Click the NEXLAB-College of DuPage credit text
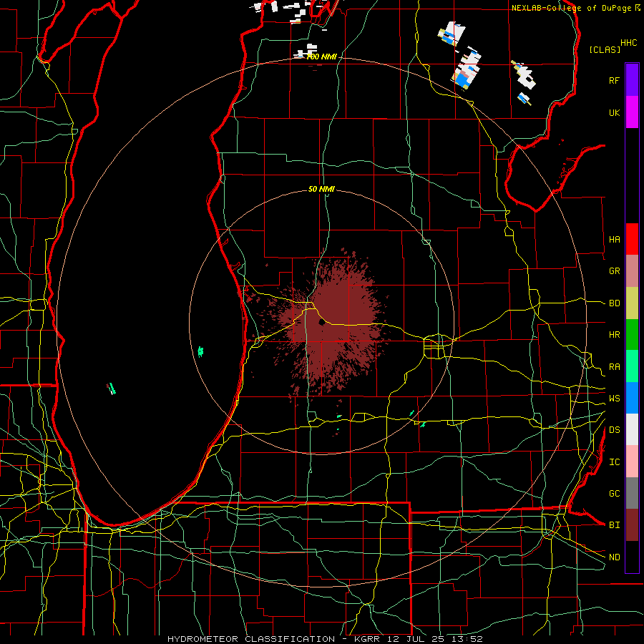Image resolution: width=644 pixels, height=644 pixels. pos(572,8)
